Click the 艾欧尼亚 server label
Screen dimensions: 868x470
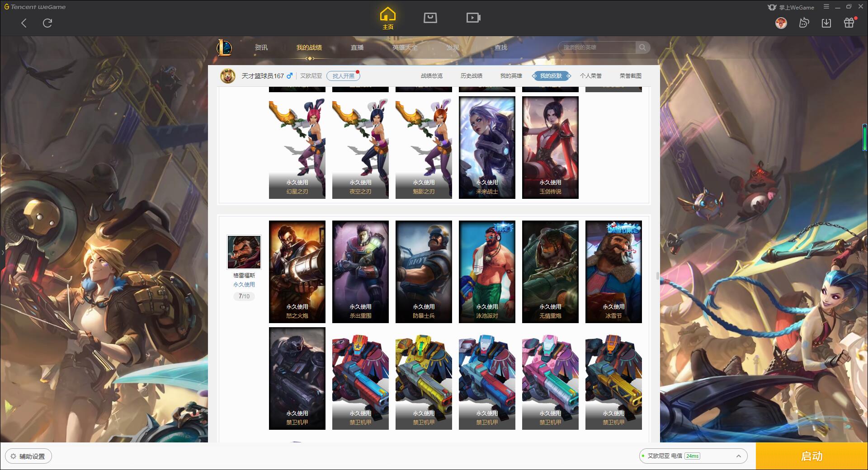tap(311, 76)
